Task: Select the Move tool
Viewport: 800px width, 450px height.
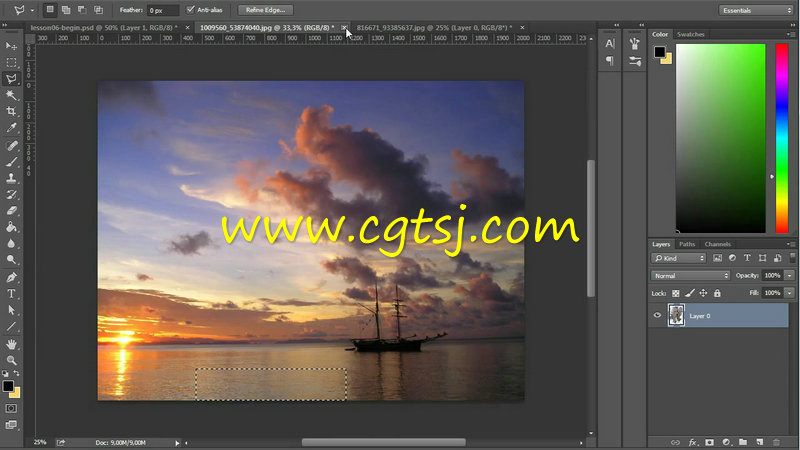Action: [x=11, y=46]
